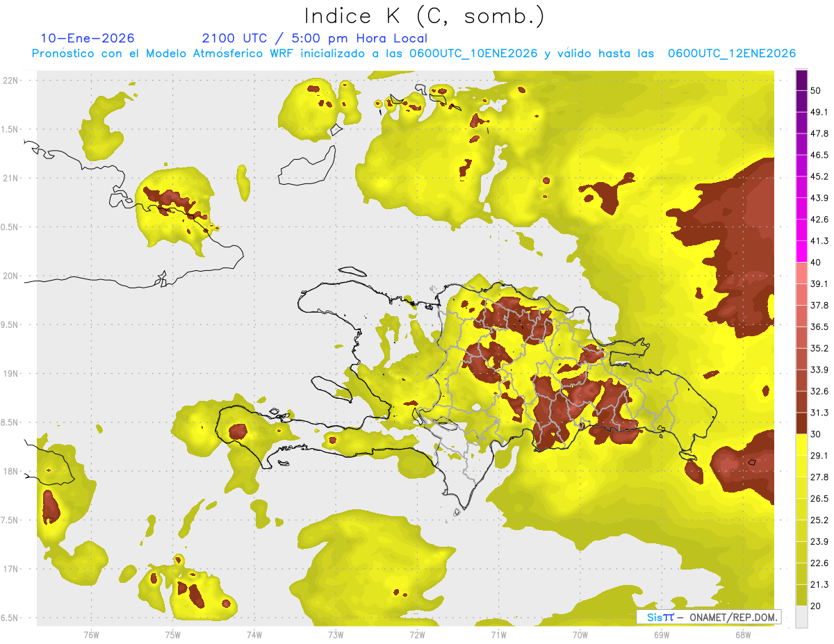Image resolution: width=834 pixels, height=644 pixels.
Task: Click the "73W" longitude axis label
Action: (336, 635)
